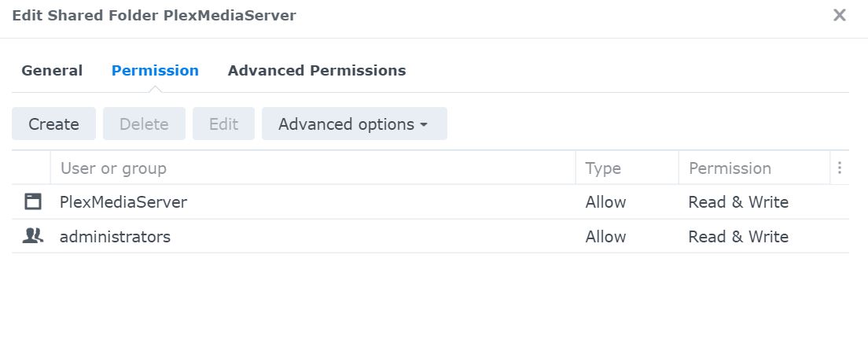Viewport: 868px width, 347px height.
Task: Select the Permission tab
Action: click(155, 70)
